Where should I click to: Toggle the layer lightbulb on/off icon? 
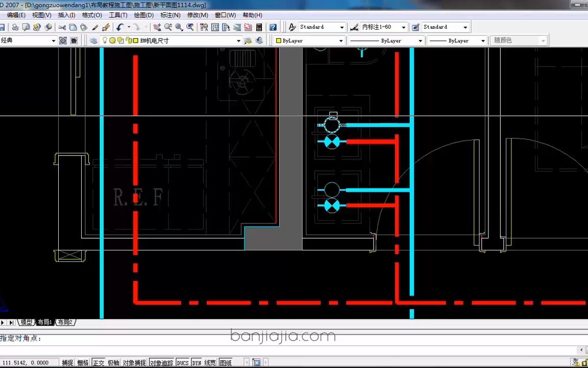(x=105, y=40)
